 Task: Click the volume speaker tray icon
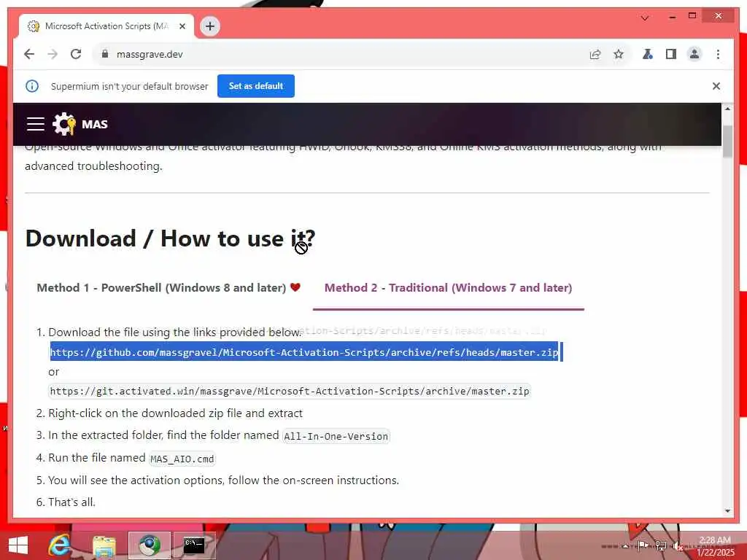pos(678,545)
